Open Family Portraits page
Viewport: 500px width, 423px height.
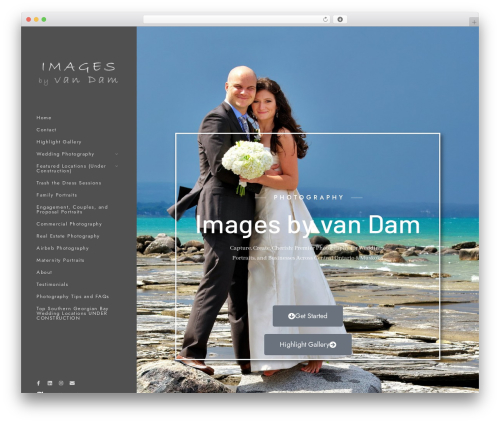pos(57,195)
